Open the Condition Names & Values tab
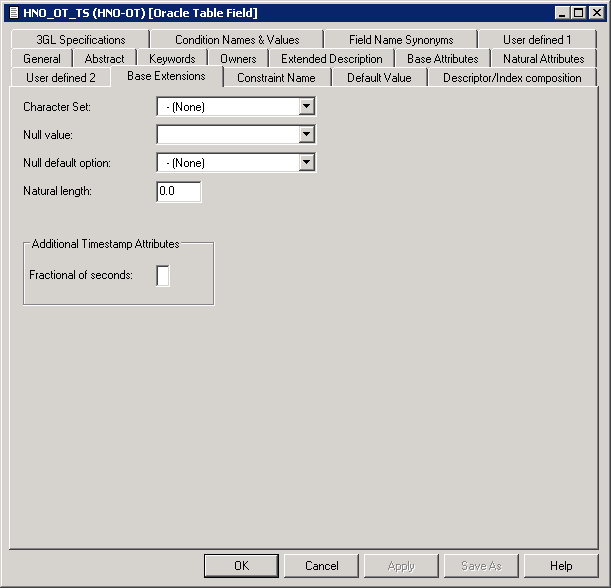611x588 pixels. click(237, 40)
